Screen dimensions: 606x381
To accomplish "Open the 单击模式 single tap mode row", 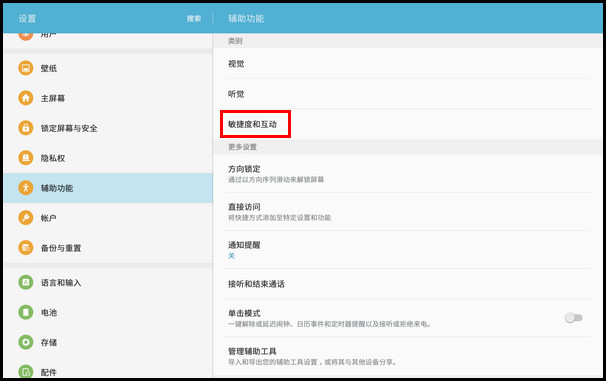I will point(408,318).
